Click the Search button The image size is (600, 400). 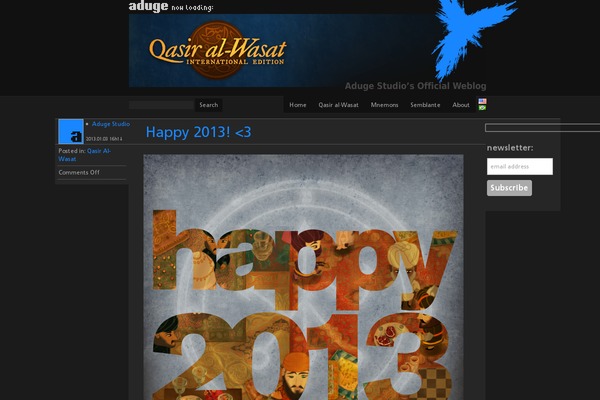[209, 105]
